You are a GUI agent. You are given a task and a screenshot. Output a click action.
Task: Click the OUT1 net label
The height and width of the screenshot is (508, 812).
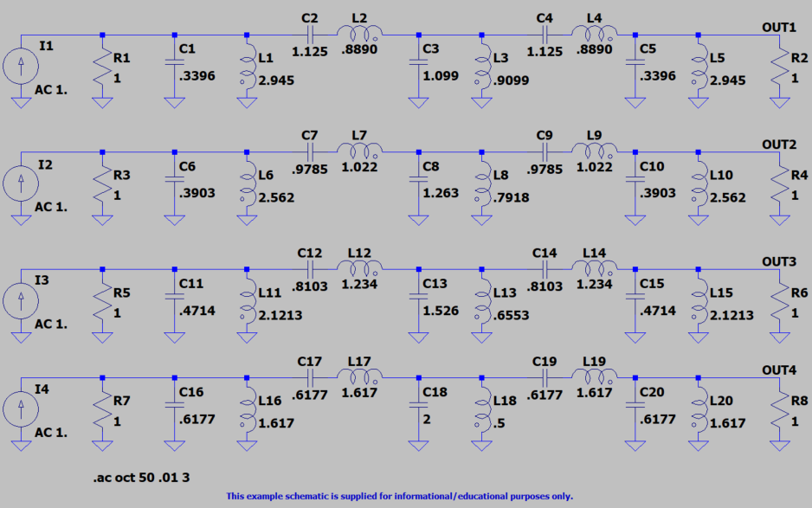[x=779, y=28]
